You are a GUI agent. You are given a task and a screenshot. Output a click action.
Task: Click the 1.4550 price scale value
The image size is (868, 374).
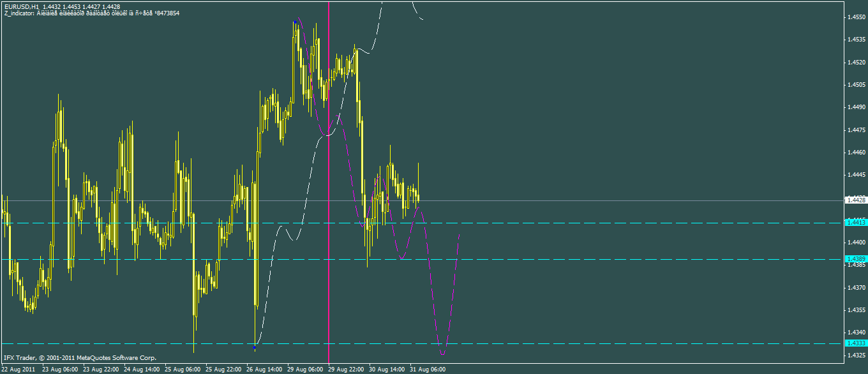(856, 18)
